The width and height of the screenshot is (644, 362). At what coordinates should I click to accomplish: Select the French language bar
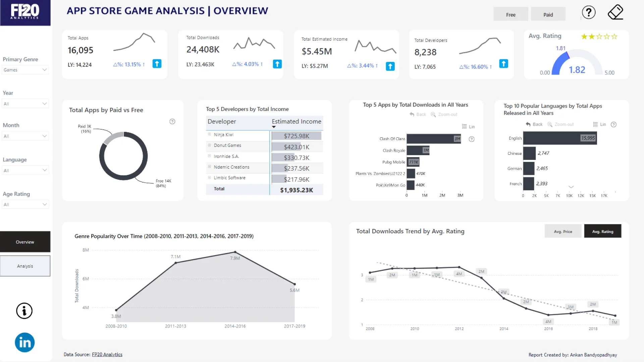click(x=529, y=184)
